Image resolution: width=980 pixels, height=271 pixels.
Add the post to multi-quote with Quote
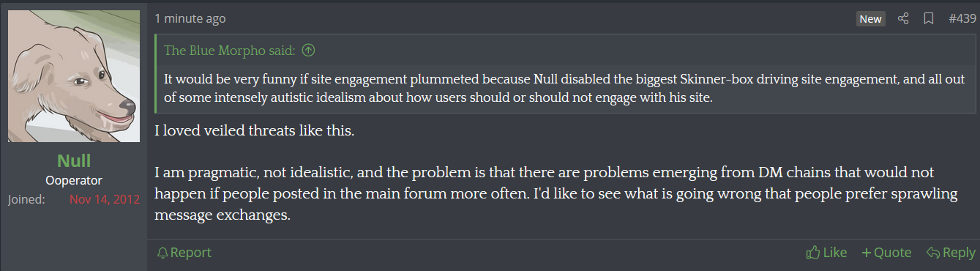(886, 253)
